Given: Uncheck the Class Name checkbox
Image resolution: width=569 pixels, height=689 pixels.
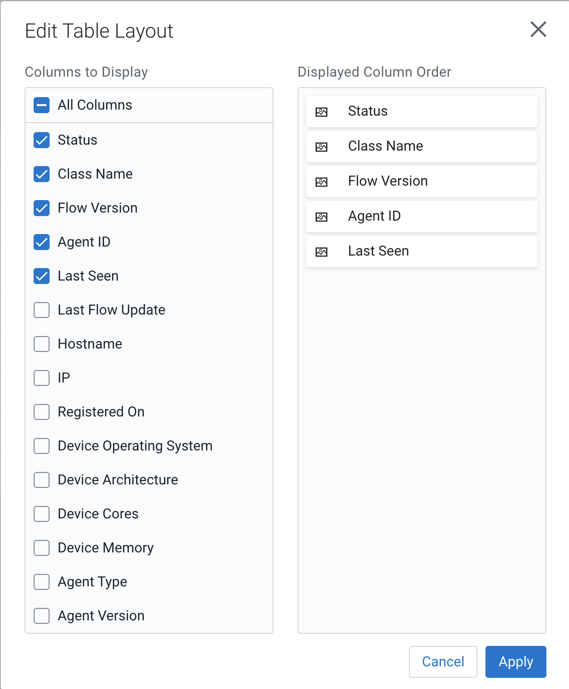Looking at the screenshot, I should pyautogui.click(x=42, y=174).
